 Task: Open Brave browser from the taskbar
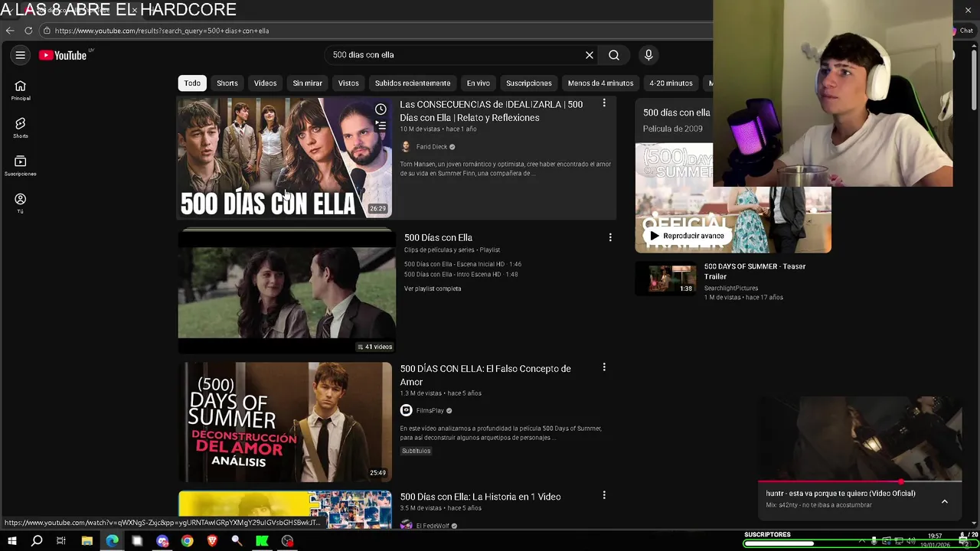[x=212, y=541]
